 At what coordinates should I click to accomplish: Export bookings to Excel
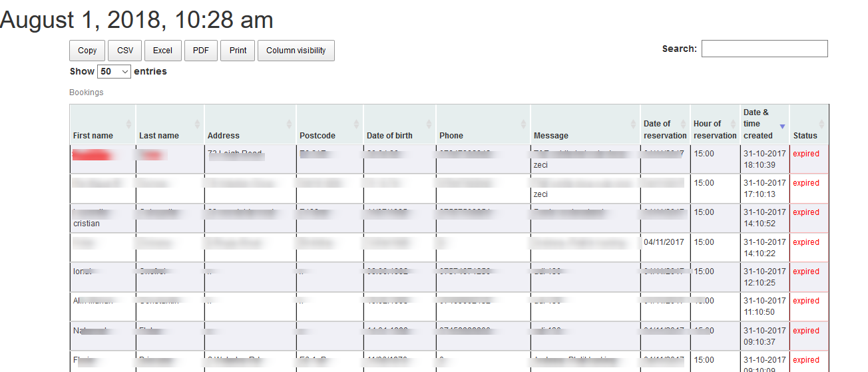(x=162, y=51)
